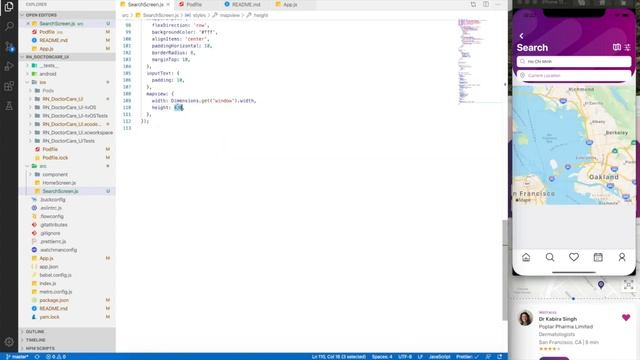The width and height of the screenshot is (640, 360).
Task: Open the Testing flask icon view
Action: [9, 106]
